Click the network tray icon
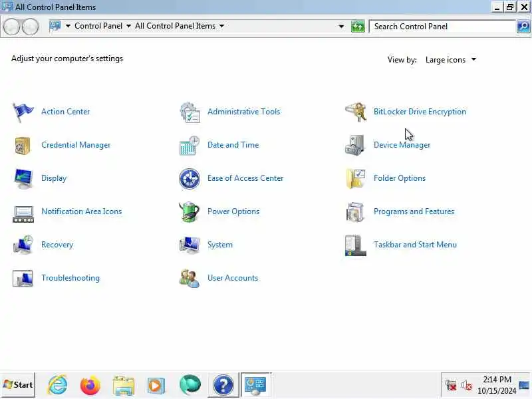The width and height of the screenshot is (532, 399). [x=451, y=386]
